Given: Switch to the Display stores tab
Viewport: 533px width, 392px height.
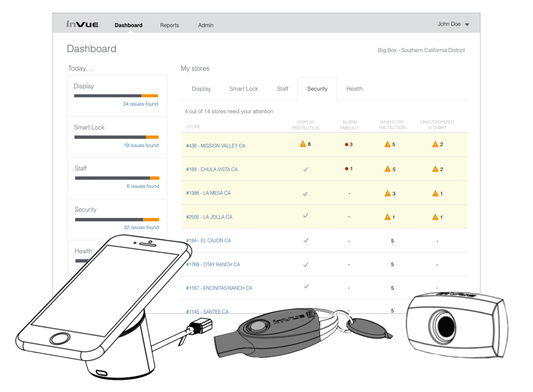Looking at the screenshot, I should [201, 89].
